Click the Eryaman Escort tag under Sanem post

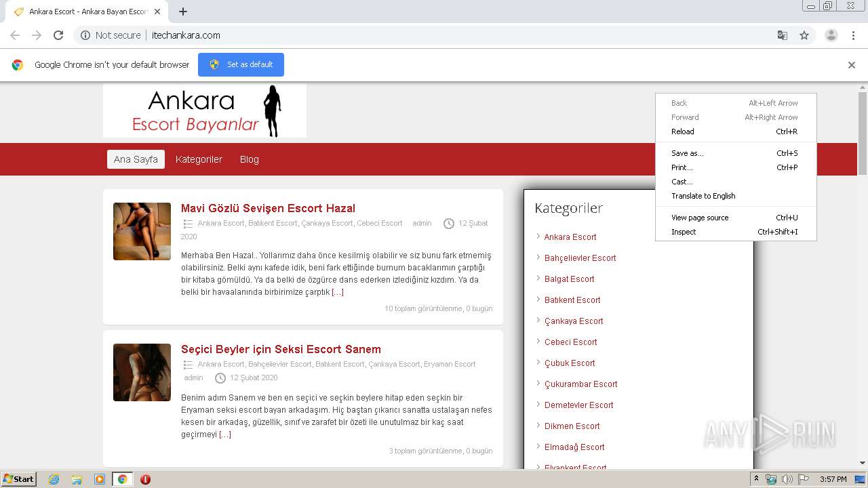coord(450,364)
